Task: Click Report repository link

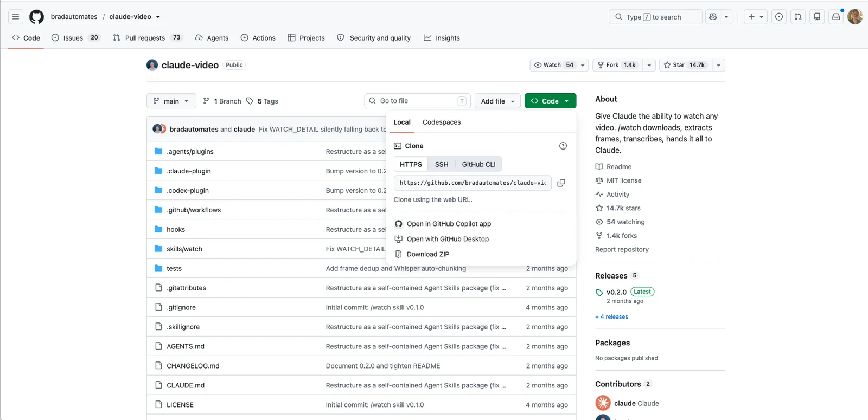Action: coord(622,250)
